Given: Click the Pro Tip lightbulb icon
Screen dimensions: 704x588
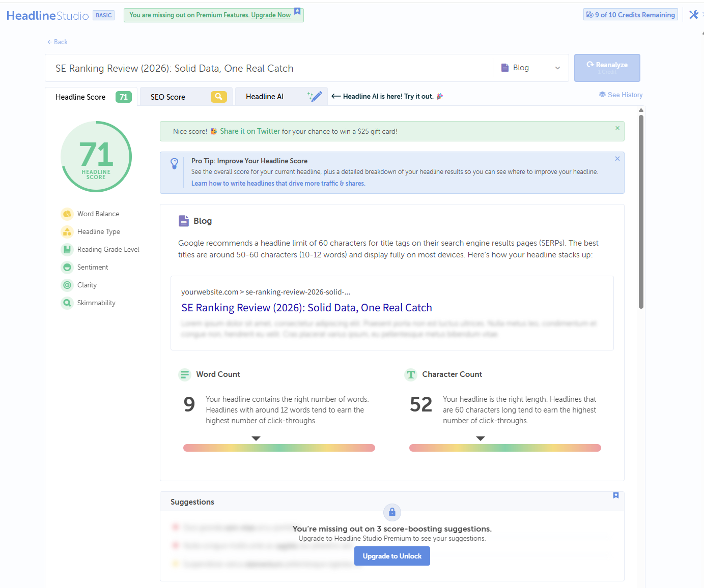Looking at the screenshot, I should pyautogui.click(x=174, y=164).
